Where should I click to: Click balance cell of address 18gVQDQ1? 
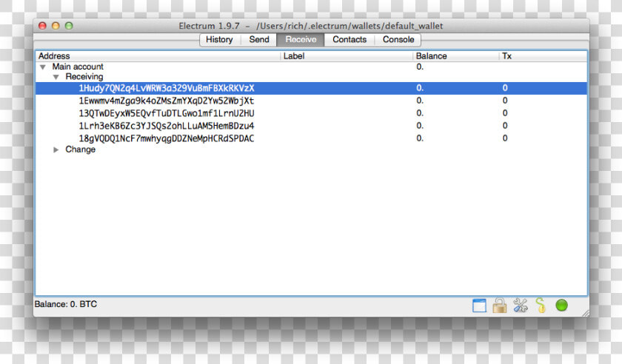(x=420, y=138)
